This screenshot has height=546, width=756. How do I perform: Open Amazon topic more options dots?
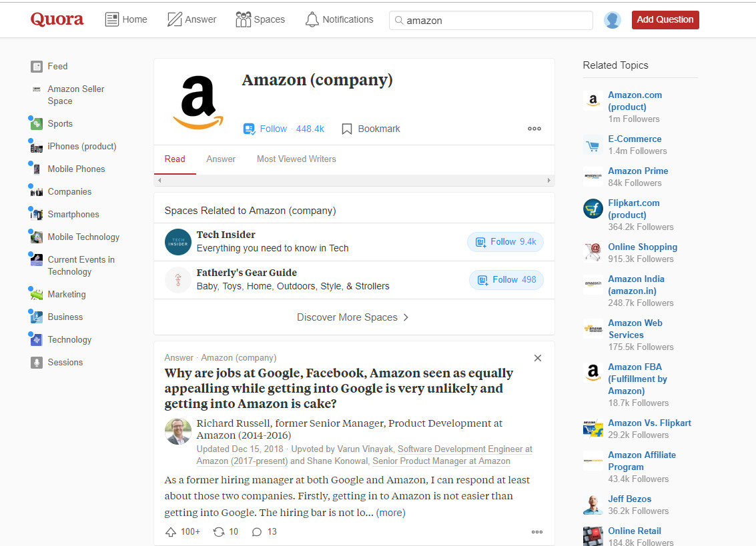[534, 129]
